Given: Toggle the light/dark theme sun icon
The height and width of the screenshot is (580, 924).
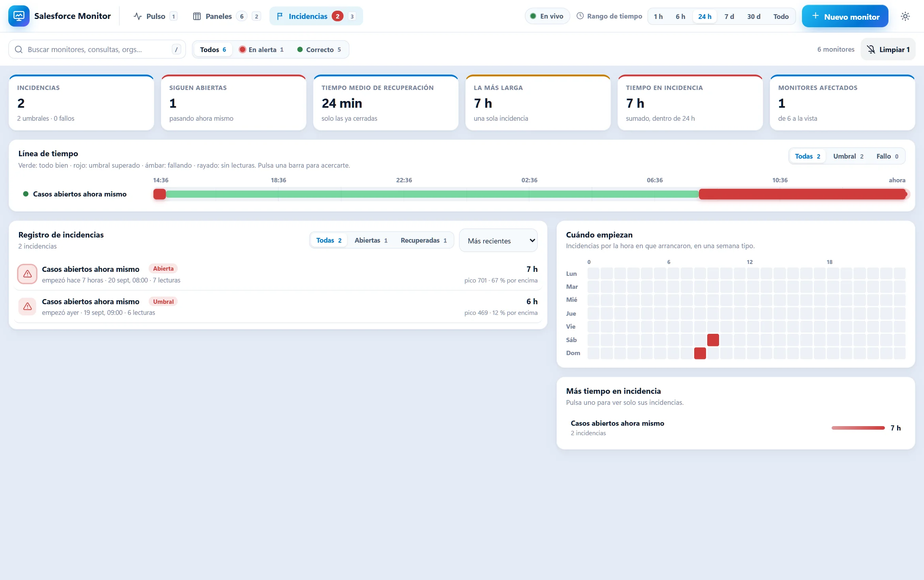Looking at the screenshot, I should (905, 16).
